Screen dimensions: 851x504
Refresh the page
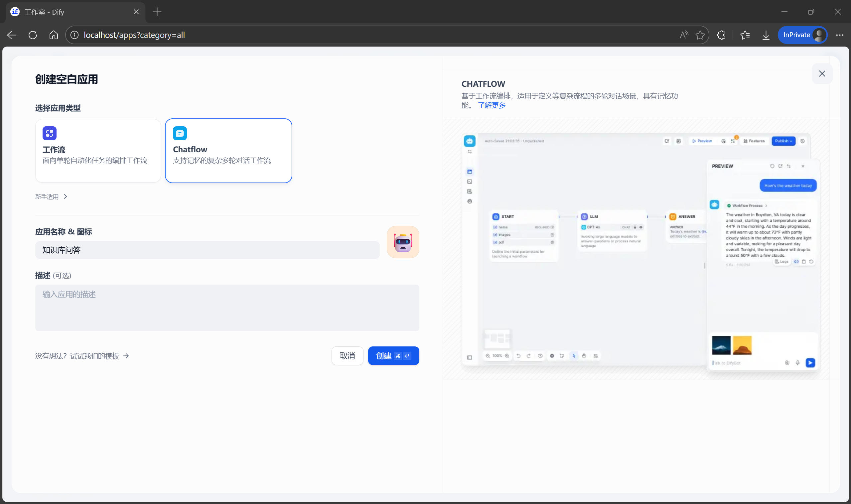click(x=33, y=35)
